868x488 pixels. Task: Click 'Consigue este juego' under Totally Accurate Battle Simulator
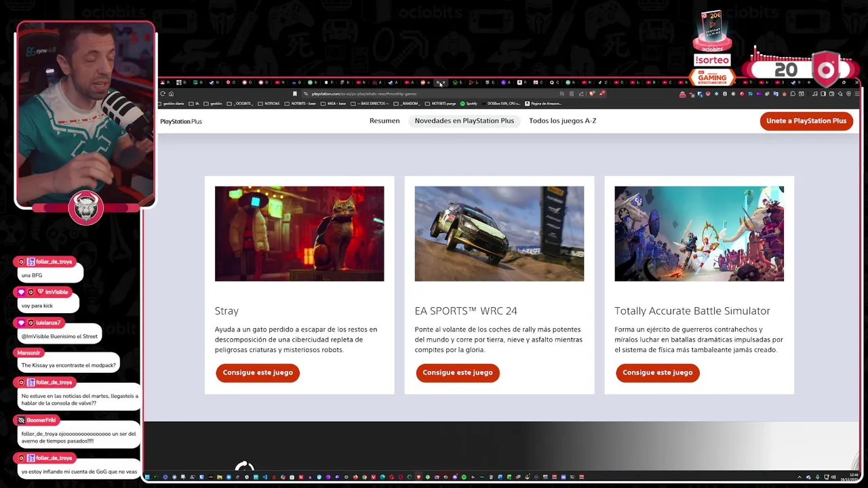(x=658, y=372)
